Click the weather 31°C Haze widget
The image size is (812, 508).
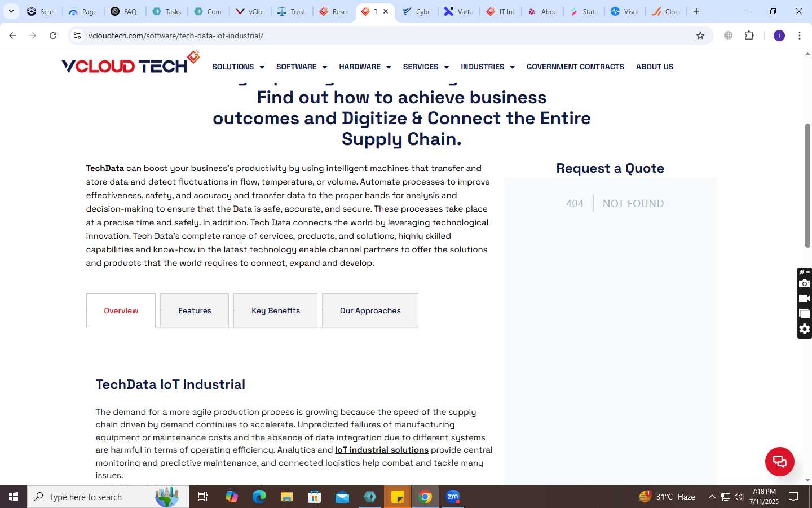667,497
